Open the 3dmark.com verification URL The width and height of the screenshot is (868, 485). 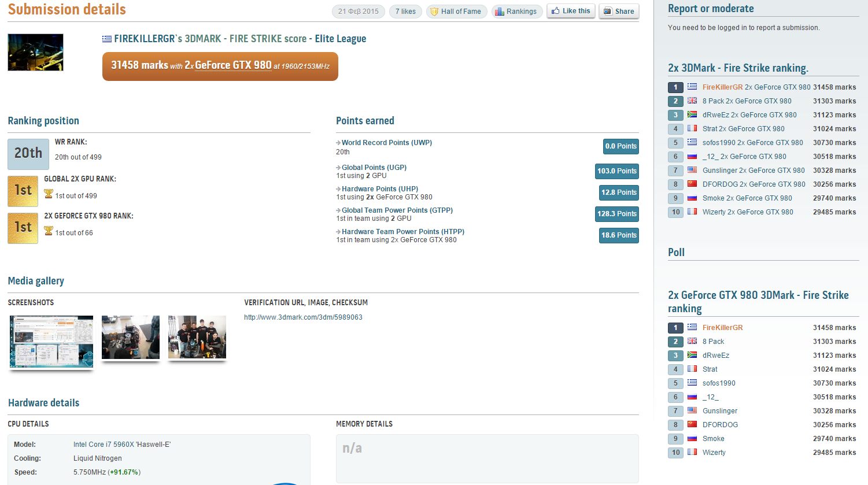[x=303, y=317]
